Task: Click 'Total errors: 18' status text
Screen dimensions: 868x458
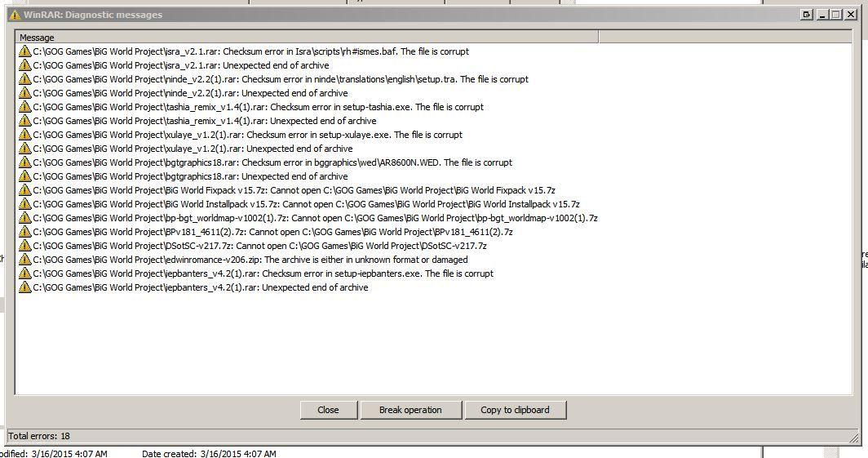Action: click(39, 436)
